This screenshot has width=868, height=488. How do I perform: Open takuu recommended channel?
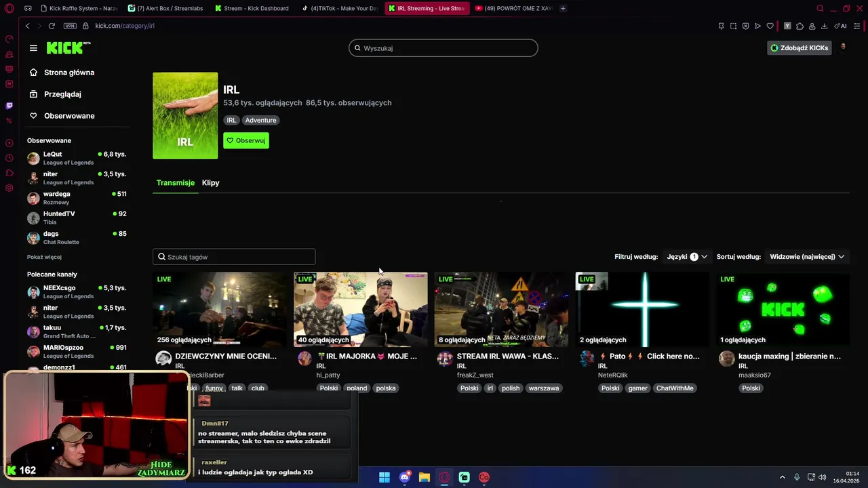pyautogui.click(x=77, y=331)
